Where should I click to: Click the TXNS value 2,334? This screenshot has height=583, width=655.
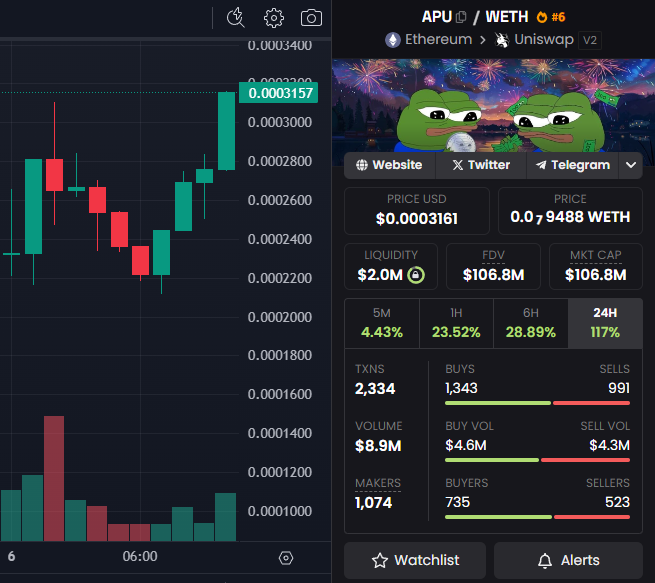tap(375, 389)
